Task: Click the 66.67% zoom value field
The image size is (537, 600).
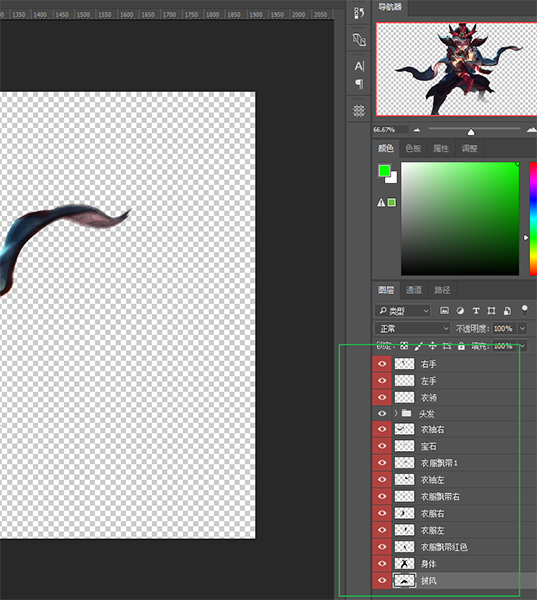Action: click(x=390, y=130)
